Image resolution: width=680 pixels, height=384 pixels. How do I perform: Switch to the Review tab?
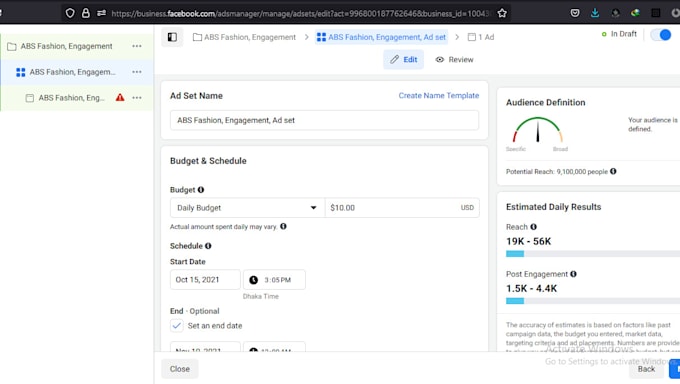pyautogui.click(x=454, y=59)
